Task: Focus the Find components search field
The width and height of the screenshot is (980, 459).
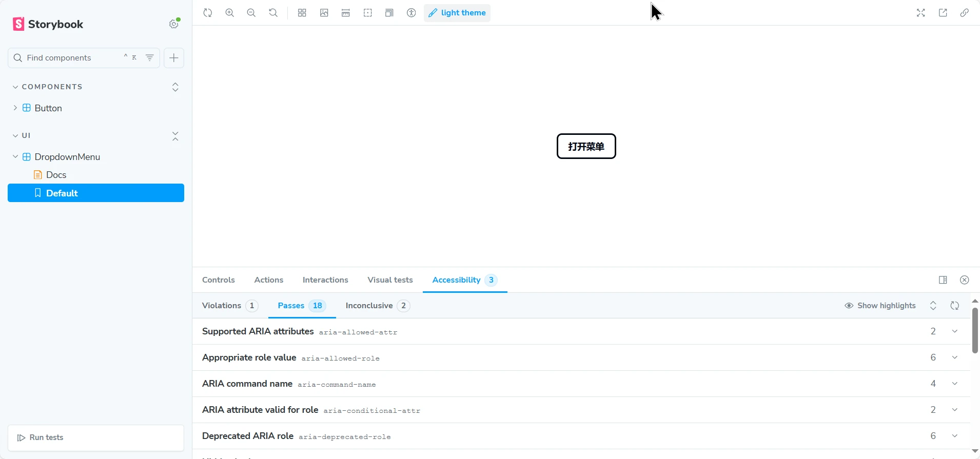Action: [x=72, y=58]
